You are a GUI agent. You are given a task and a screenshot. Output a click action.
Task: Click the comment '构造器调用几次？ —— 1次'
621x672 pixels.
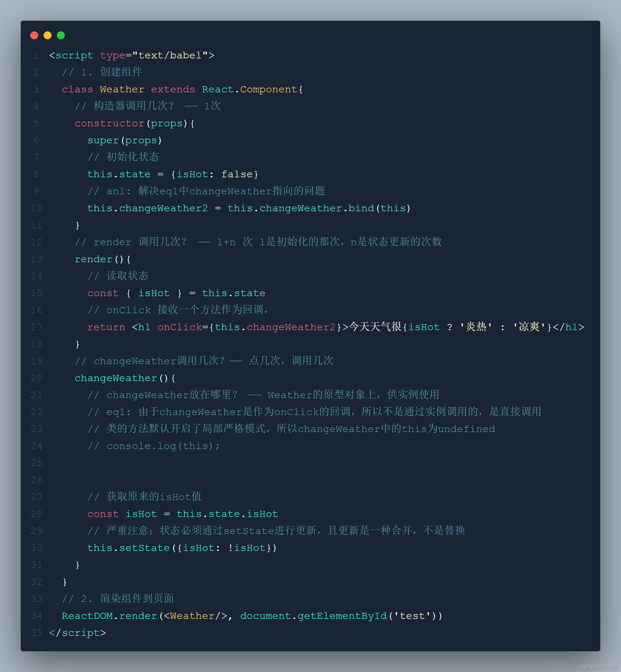tap(157, 106)
